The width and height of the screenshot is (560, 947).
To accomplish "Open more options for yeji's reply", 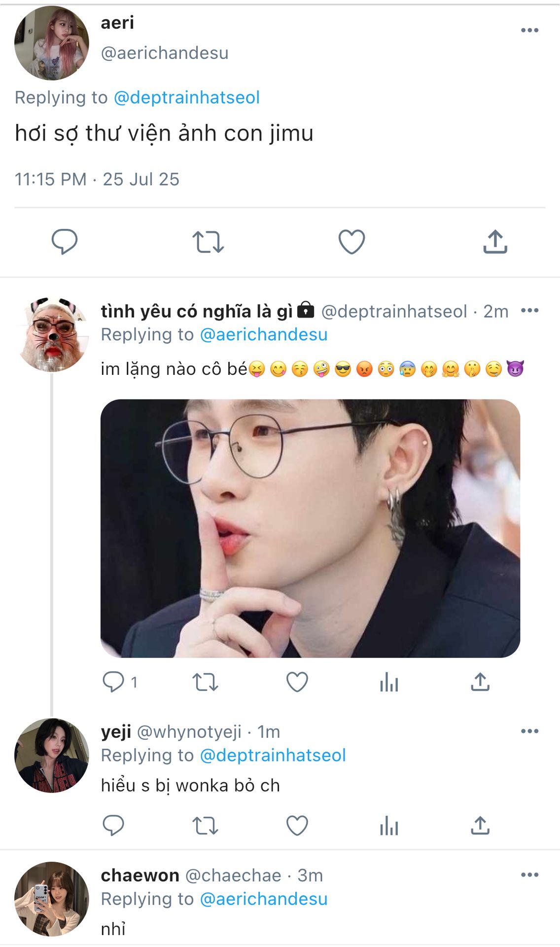I will pos(529,731).
